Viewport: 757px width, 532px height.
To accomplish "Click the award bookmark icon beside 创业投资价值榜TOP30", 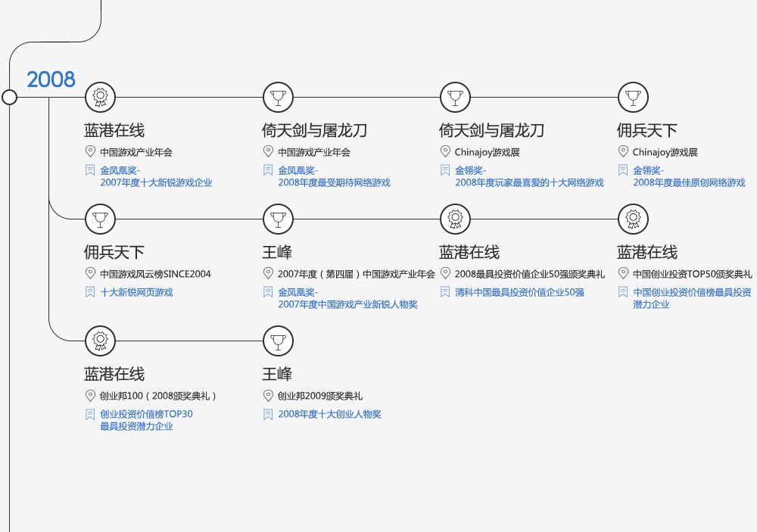I will click(90, 414).
